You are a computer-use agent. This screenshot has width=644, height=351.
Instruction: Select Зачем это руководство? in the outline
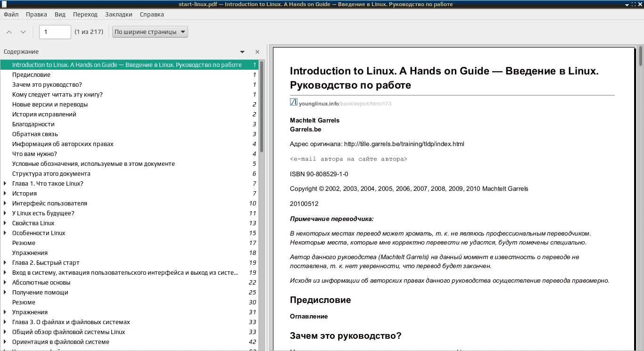pos(130,85)
